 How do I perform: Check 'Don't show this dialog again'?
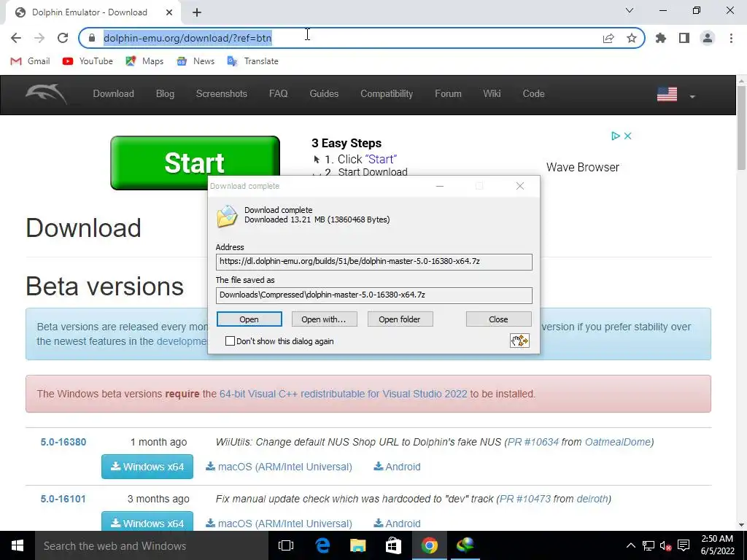(x=230, y=341)
